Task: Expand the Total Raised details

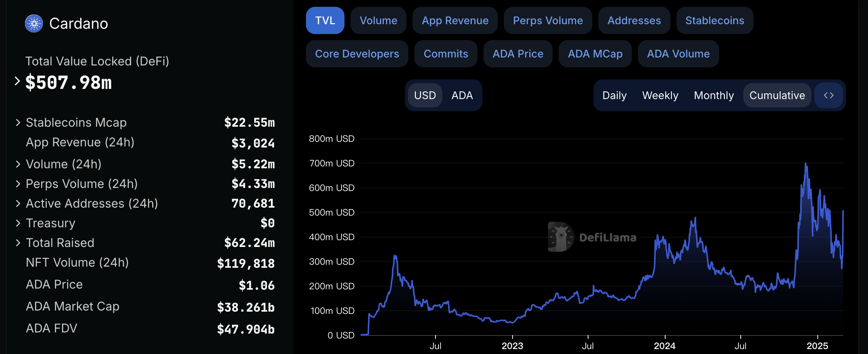Action: 18,243
